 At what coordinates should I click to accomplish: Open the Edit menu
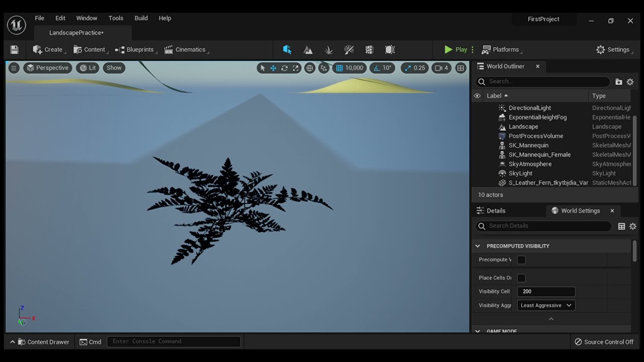(60, 18)
